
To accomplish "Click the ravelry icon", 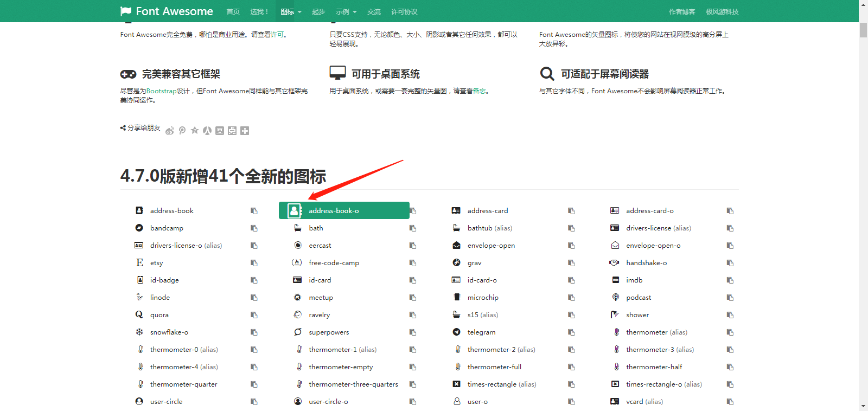I will tap(297, 314).
